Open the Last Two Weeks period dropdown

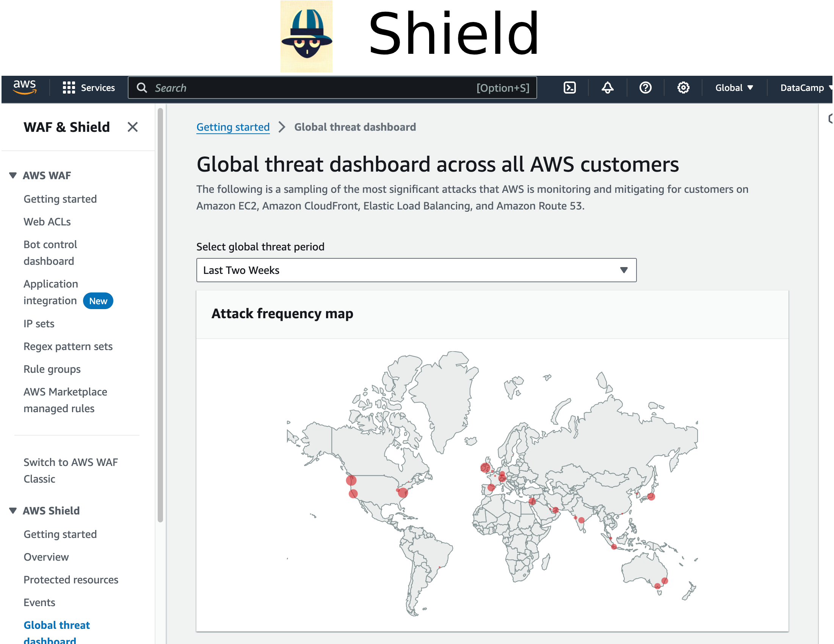tap(416, 270)
